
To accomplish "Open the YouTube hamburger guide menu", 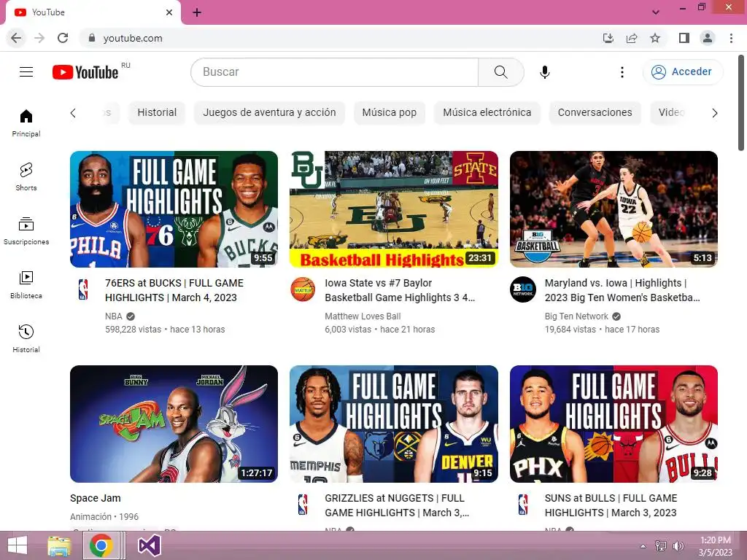I will 26,72.
